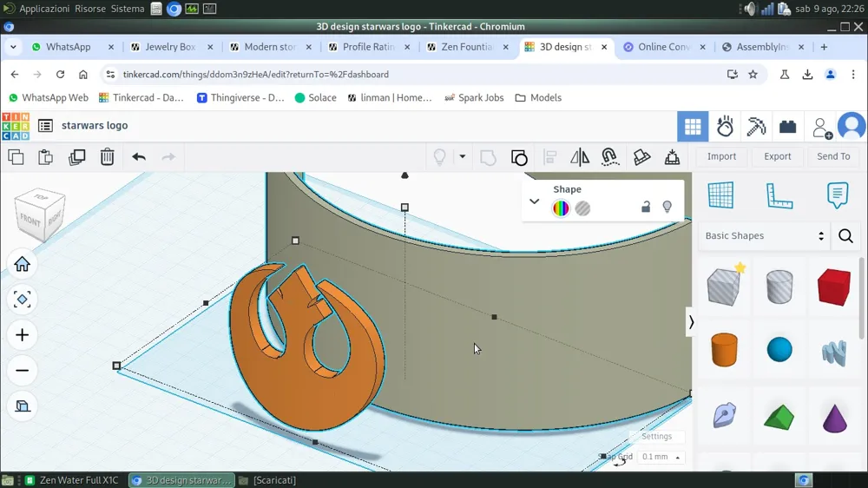The image size is (868, 488).
Task: Click the Drop to workplane icon
Action: pos(672,157)
